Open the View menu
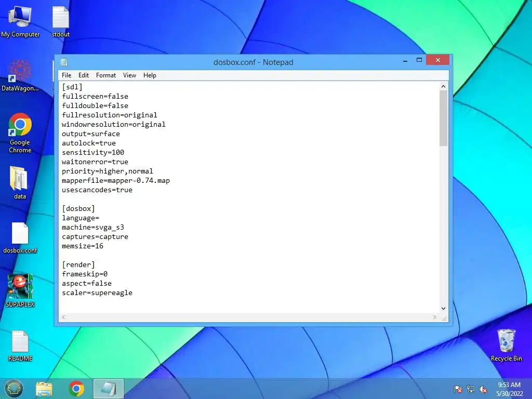This screenshot has height=399, width=532. (129, 75)
